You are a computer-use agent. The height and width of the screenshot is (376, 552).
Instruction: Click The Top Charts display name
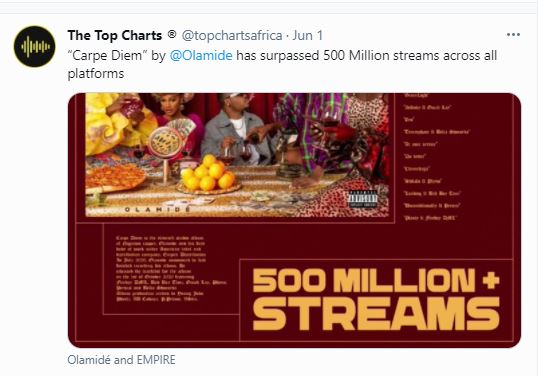pyautogui.click(x=115, y=36)
